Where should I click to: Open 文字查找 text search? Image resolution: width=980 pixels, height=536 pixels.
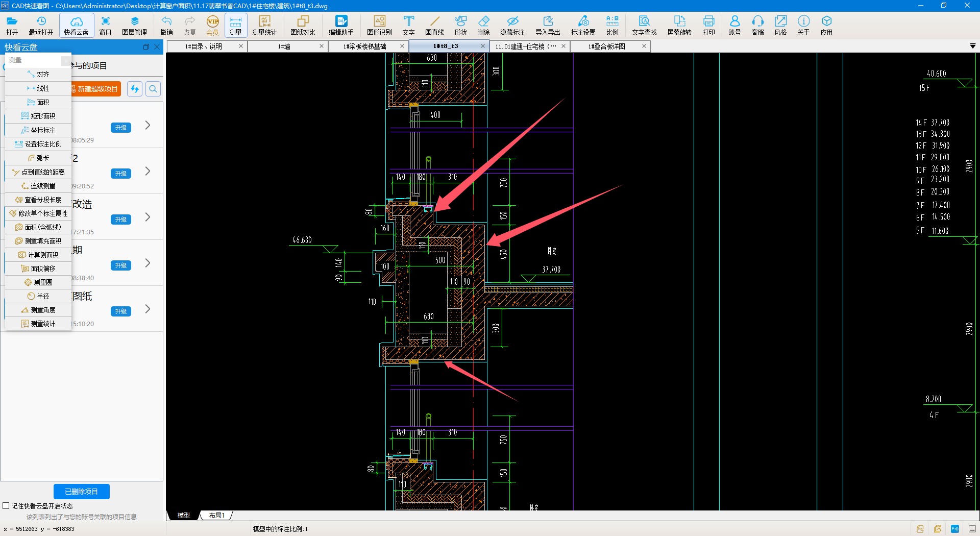(x=644, y=25)
